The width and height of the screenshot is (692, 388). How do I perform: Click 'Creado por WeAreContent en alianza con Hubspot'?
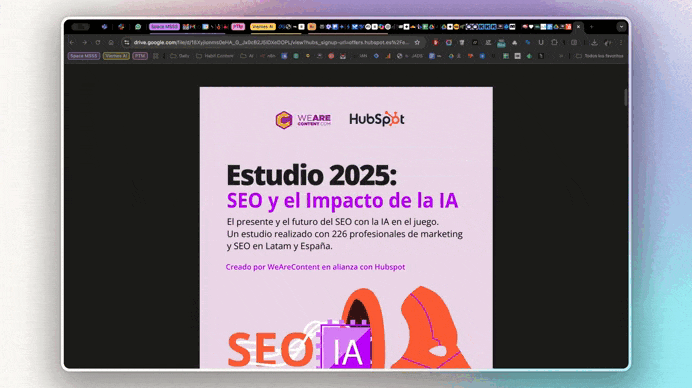coord(315,267)
